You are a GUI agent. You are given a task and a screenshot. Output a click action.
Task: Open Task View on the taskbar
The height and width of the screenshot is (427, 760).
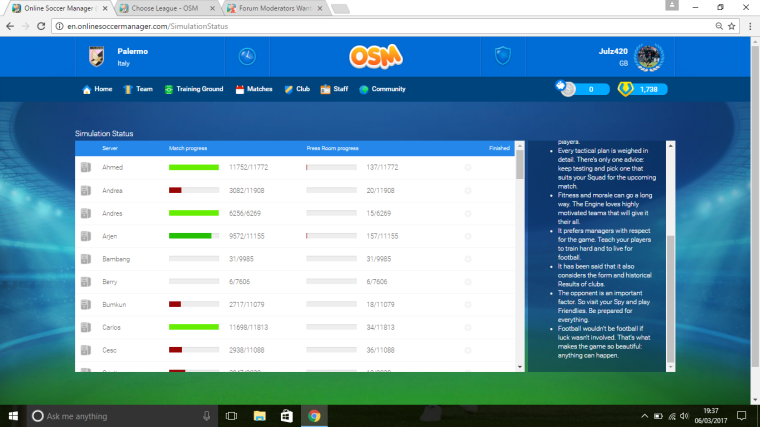(232, 416)
